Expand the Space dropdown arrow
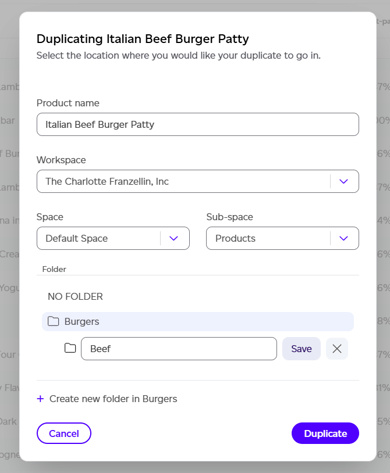 [x=174, y=238]
